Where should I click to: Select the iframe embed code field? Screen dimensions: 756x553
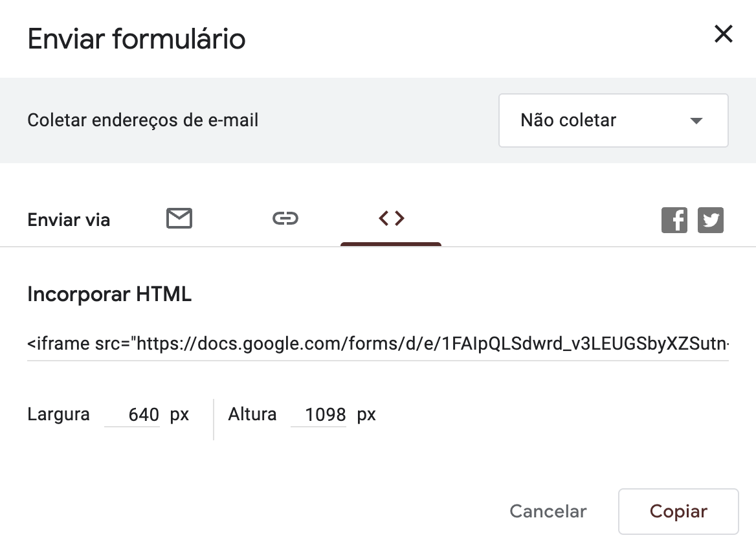click(378, 344)
